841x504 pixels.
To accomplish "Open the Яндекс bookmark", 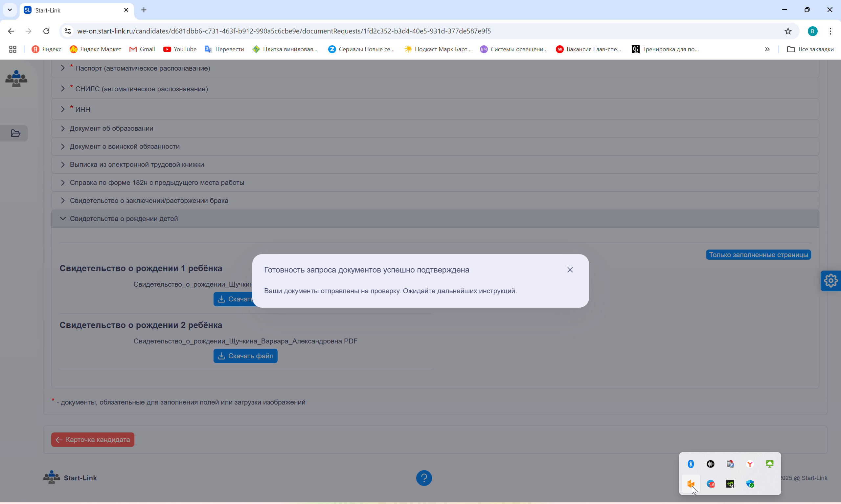I will click(47, 49).
